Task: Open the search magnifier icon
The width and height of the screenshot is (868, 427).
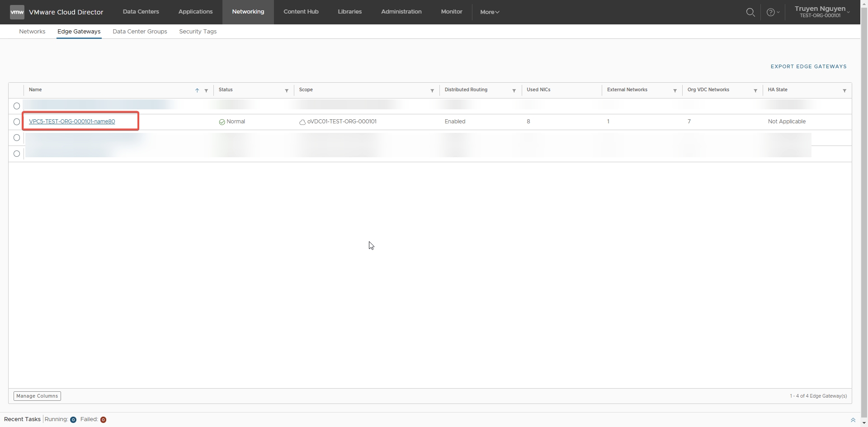Action: 750,12
